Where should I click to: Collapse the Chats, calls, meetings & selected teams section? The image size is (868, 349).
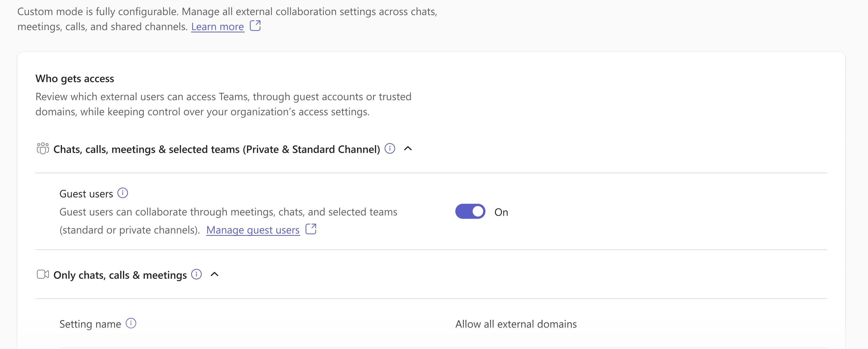[x=408, y=148]
